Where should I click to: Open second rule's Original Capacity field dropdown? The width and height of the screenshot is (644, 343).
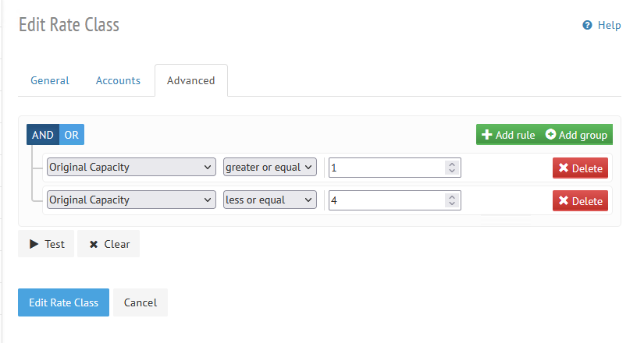coord(131,200)
